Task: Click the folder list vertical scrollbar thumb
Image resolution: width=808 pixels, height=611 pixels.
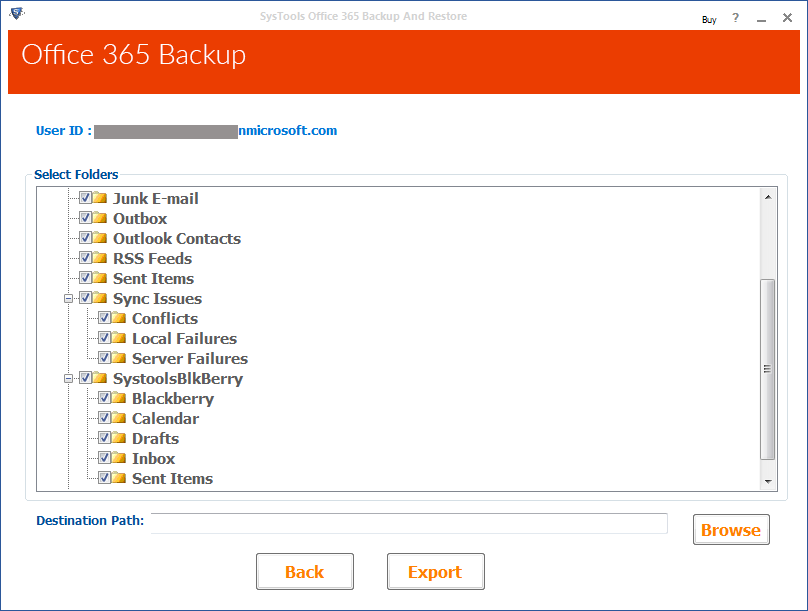Action: pos(768,369)
